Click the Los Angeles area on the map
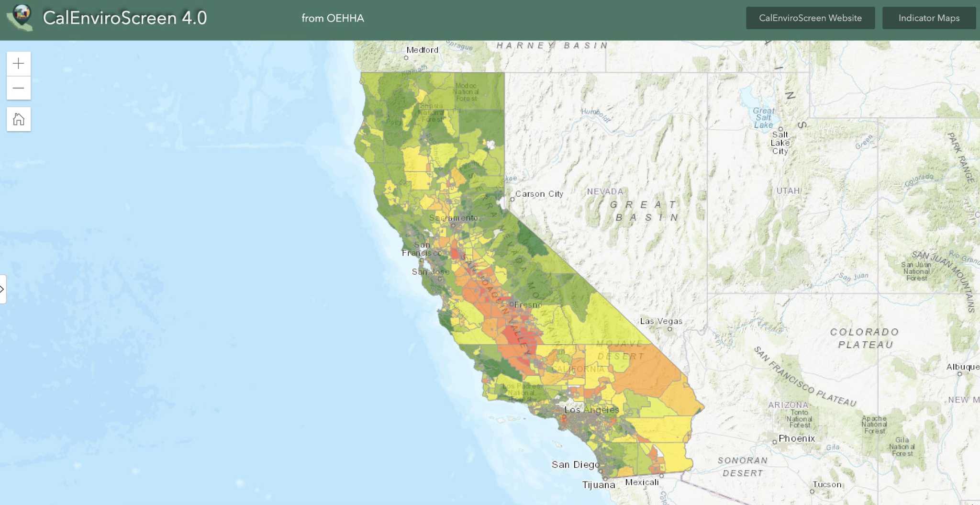This screenshot has height=505, width=980. [x=591, y=411]
